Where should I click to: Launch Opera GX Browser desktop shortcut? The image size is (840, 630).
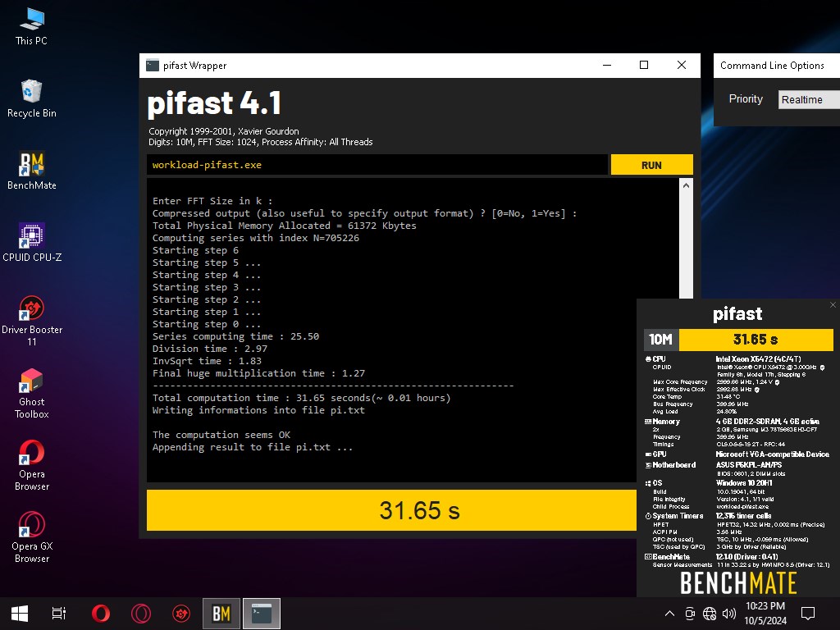coord(32,538)
